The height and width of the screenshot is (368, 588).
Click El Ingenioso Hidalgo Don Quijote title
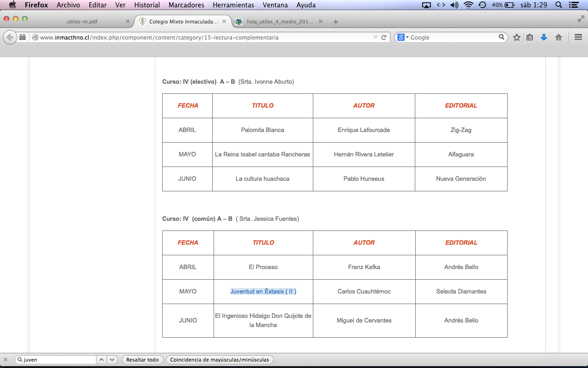tap(263, 321)
